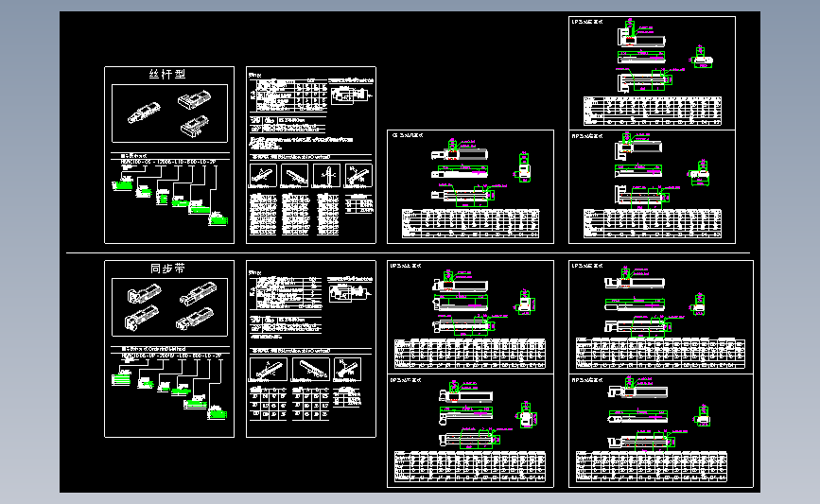Select sensor wiring diagram in upper spec sheet
820x504 pixels.
[350, 96]
